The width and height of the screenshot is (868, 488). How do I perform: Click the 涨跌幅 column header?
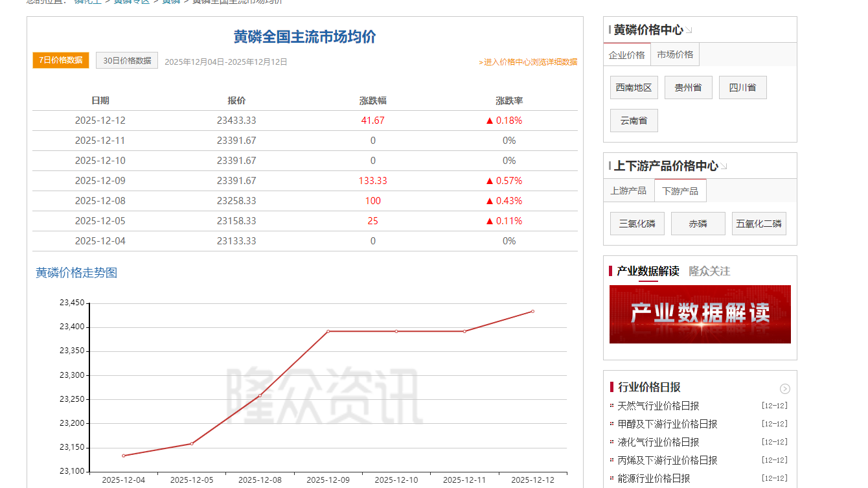[373, 100]
